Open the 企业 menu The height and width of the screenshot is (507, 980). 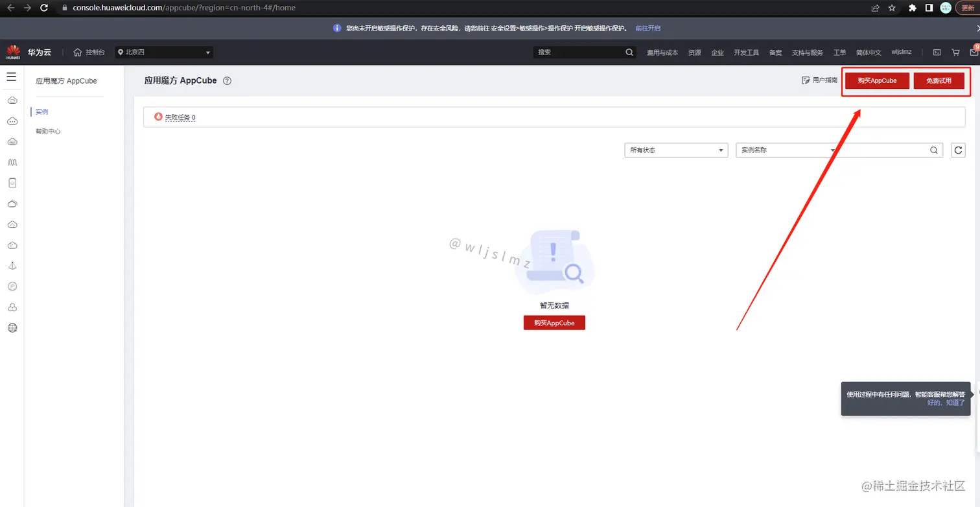click(717, 53)
